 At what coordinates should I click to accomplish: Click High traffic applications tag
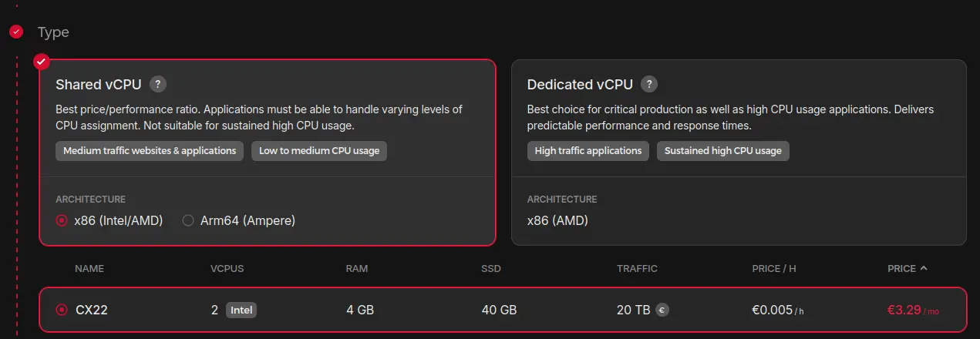tap(588, 151)
